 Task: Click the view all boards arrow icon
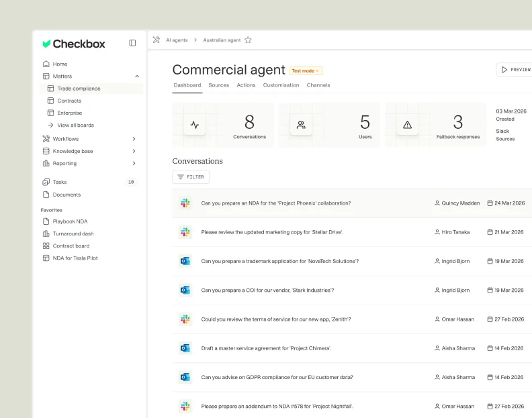pos(50,125)
